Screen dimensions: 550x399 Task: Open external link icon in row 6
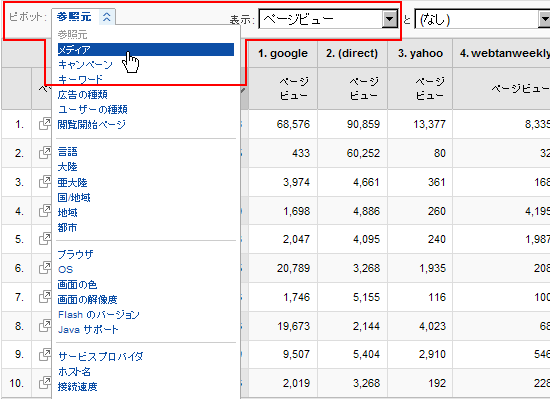[45, 268]
